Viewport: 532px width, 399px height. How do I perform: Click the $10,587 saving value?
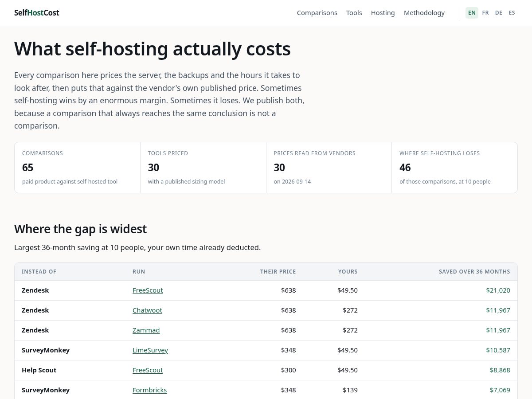point(498,350)
